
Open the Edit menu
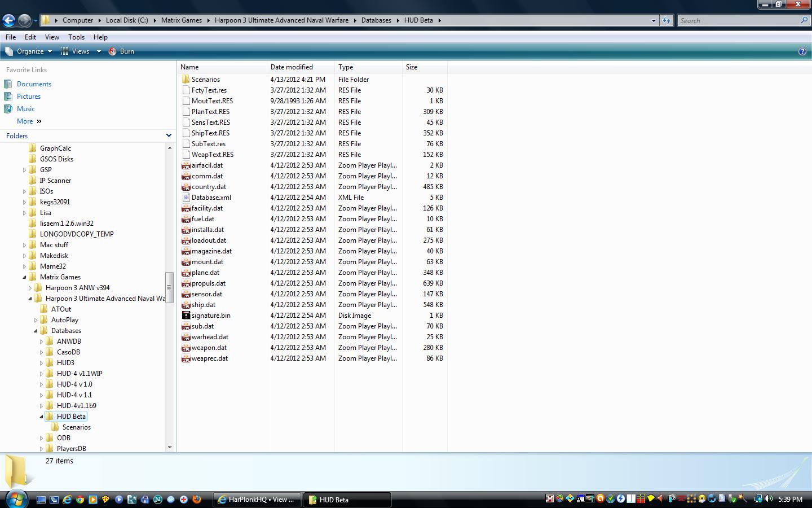point(30,37)
